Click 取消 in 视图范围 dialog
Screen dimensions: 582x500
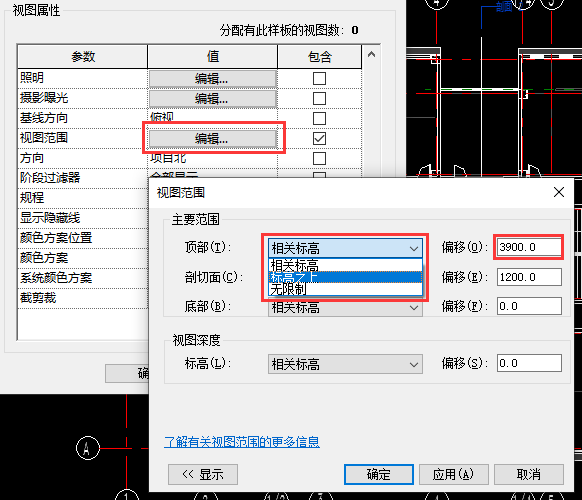click(529, 474)
